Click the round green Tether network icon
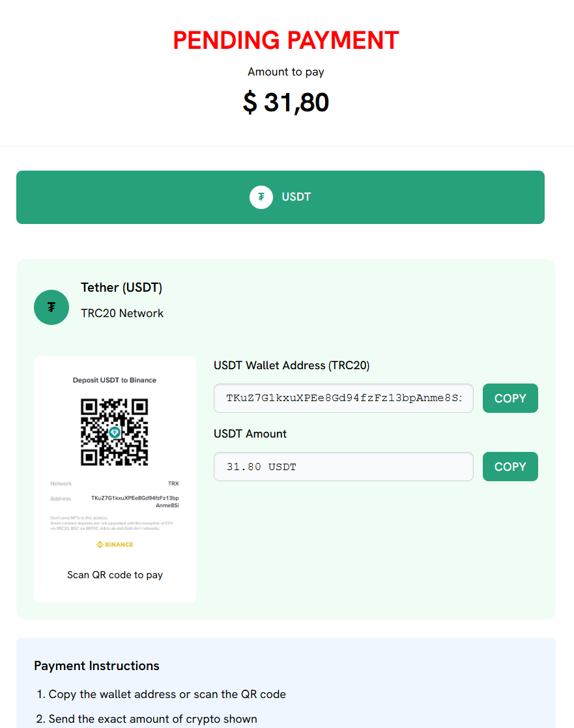The image size is (574, 728). click(x=51, y=307)
